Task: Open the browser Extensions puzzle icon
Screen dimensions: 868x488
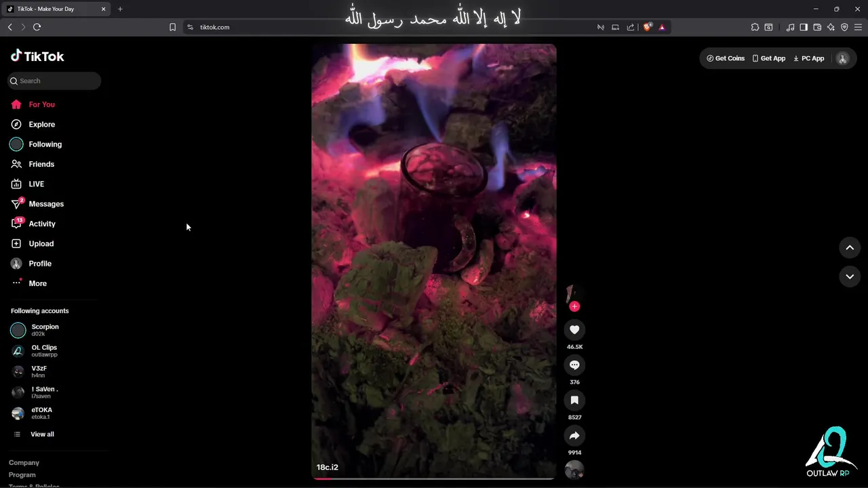Action: [x=755, y=27]
